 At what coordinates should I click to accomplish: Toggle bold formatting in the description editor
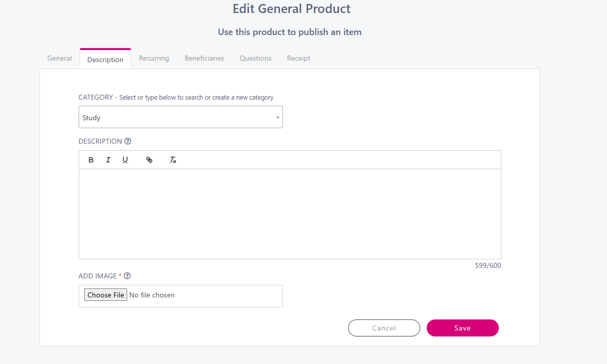[x=91, y=160]
